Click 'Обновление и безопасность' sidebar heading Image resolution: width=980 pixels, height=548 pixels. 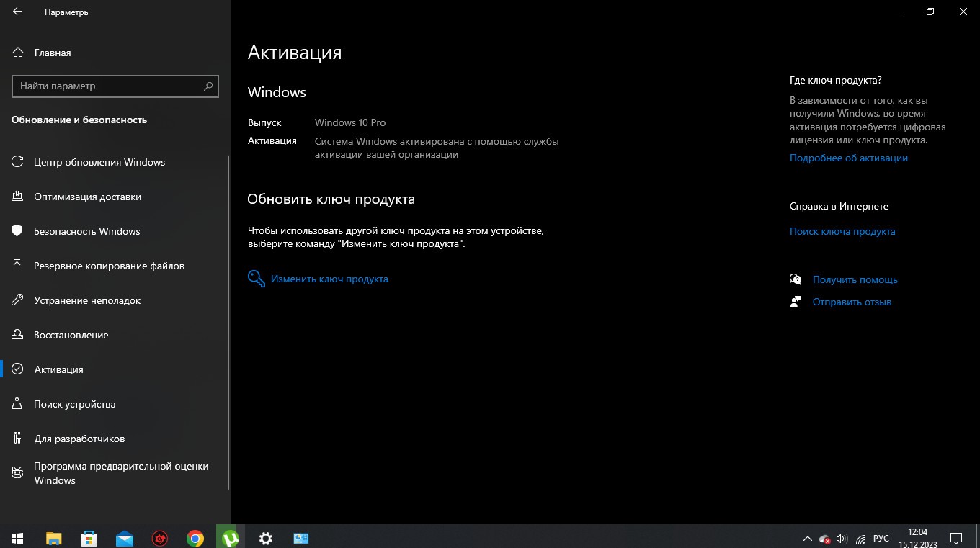click(x=79, y=120)
